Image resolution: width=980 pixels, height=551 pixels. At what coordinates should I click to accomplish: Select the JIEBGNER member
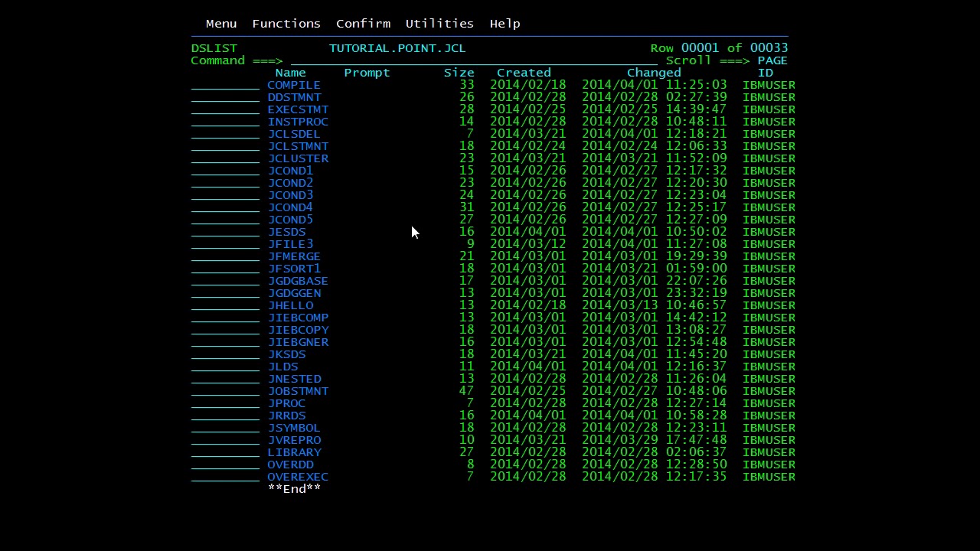[x=298, y=342]
